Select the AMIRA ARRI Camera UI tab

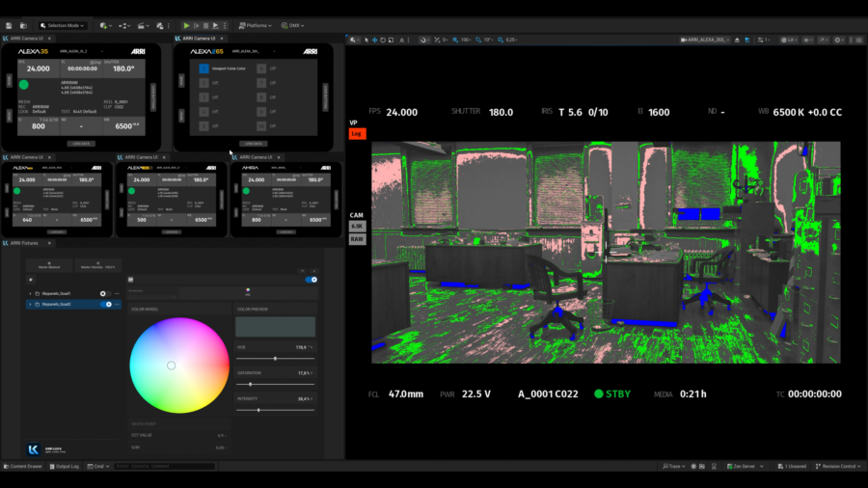pyautogui.click(x=256, y=157)
